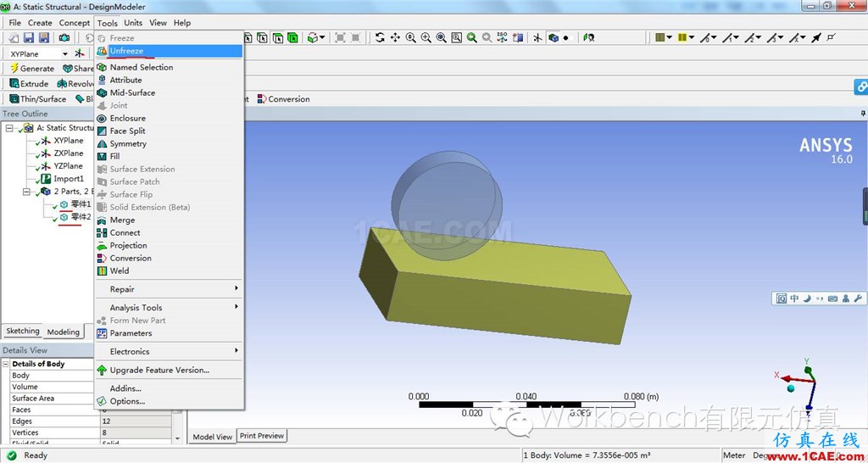Viewport: 868px width, 463px height.
Task: Toggle the Display Points dot icon
Action: 565,38
